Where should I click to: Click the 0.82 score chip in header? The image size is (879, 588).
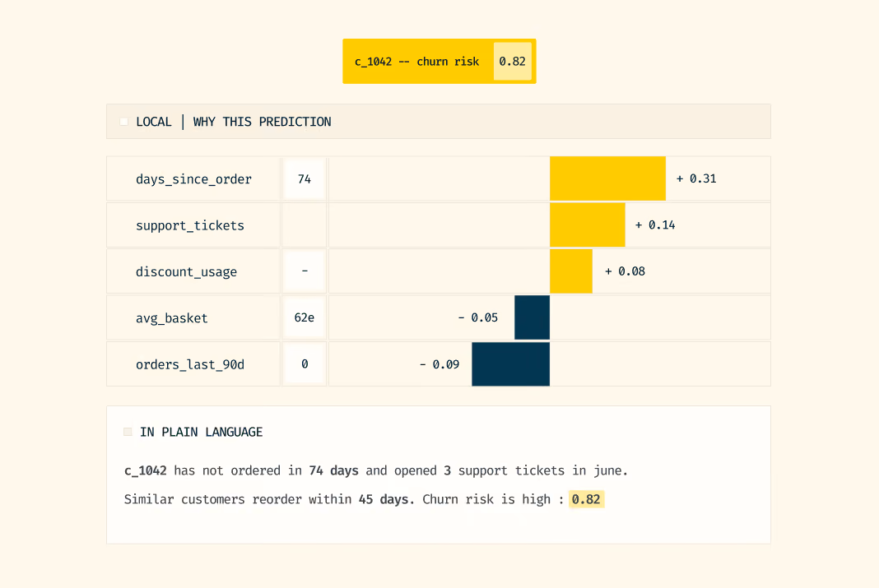(x=513, y=61)
